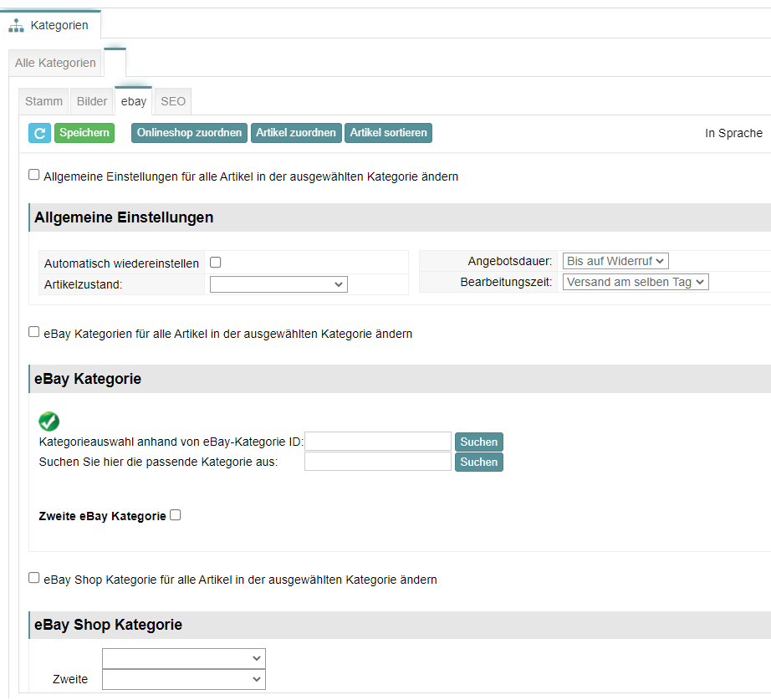This screenshot has height=700, width=771.
Task: Open the Zweite shop category dropdown
Action: (x=184, y=679)
